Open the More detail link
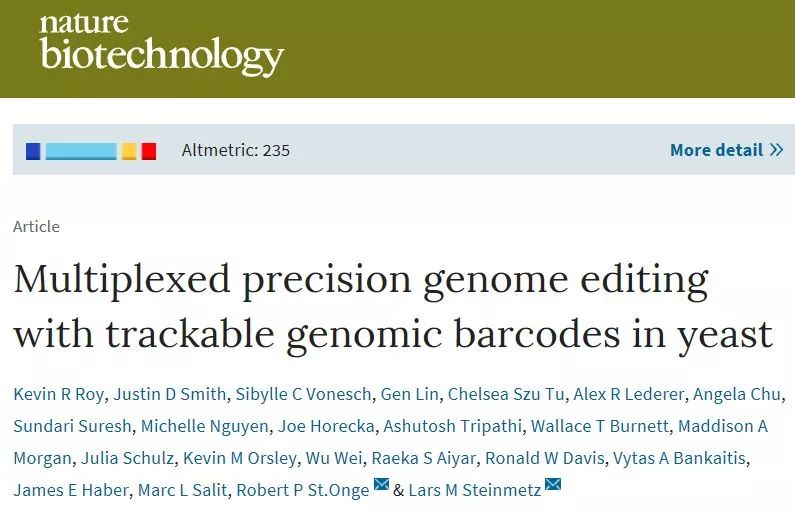The image size is (795, 517). 727,150
